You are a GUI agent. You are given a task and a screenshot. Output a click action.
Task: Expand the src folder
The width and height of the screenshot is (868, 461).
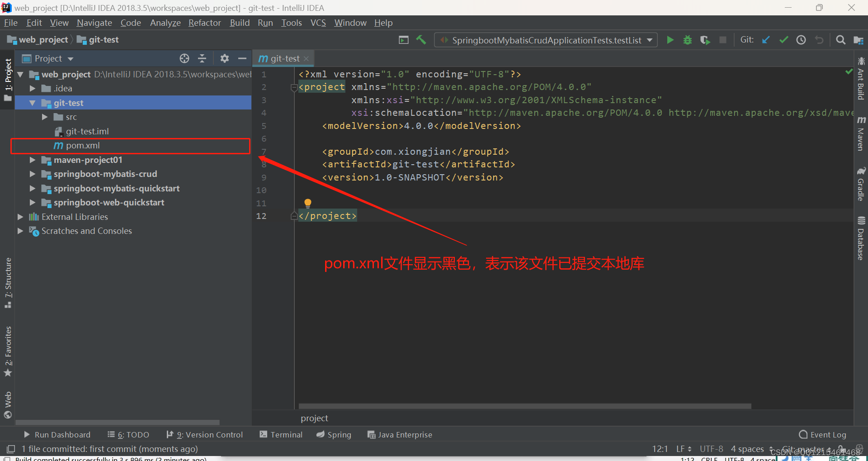[x=45, y=117]
